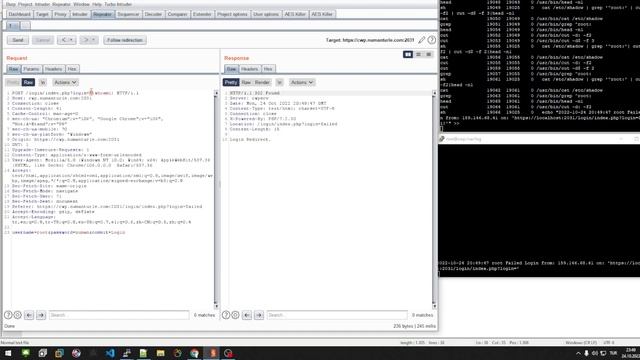Screen dimensions: 640x360
Task: Open Request Actions dropdown
Action: (x=65, y=82)
